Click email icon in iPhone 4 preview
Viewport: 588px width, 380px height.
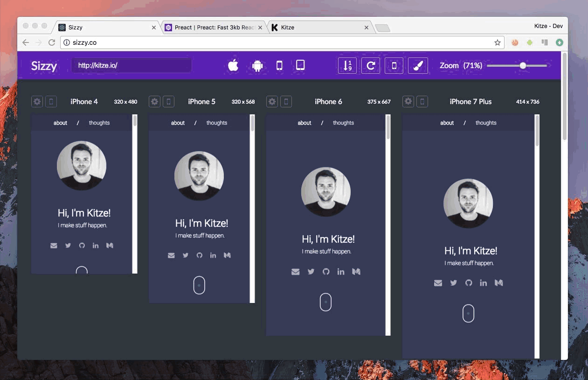point(54,246)
